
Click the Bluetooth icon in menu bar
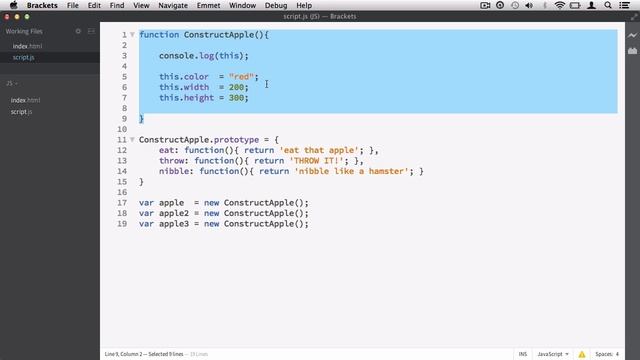point(544,5)
